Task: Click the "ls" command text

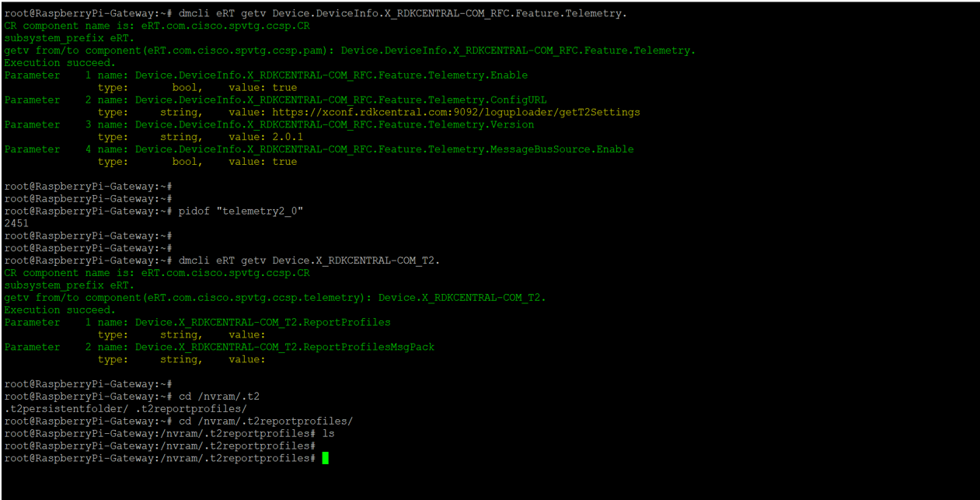Action: 328,433
